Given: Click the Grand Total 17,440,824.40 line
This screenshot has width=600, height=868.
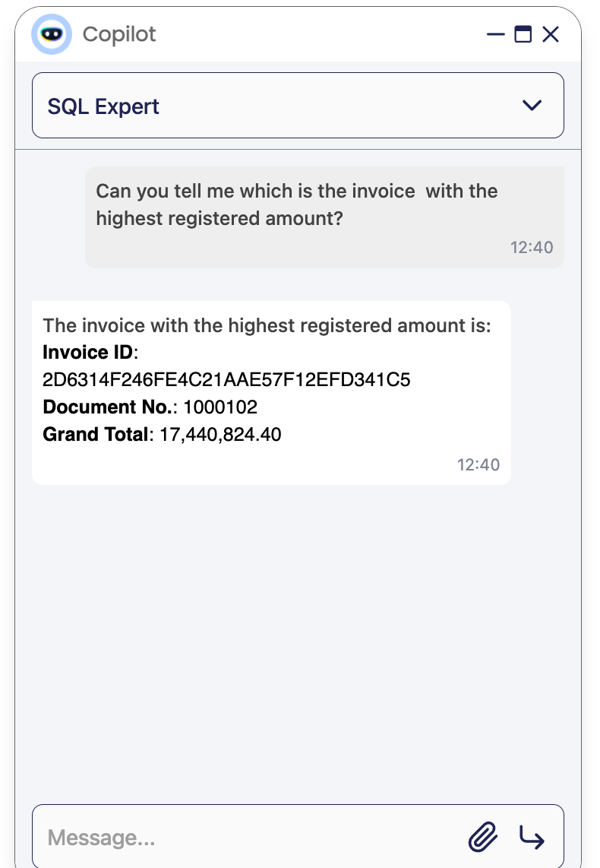Looking at the screenshot, I should coord(162,434).
